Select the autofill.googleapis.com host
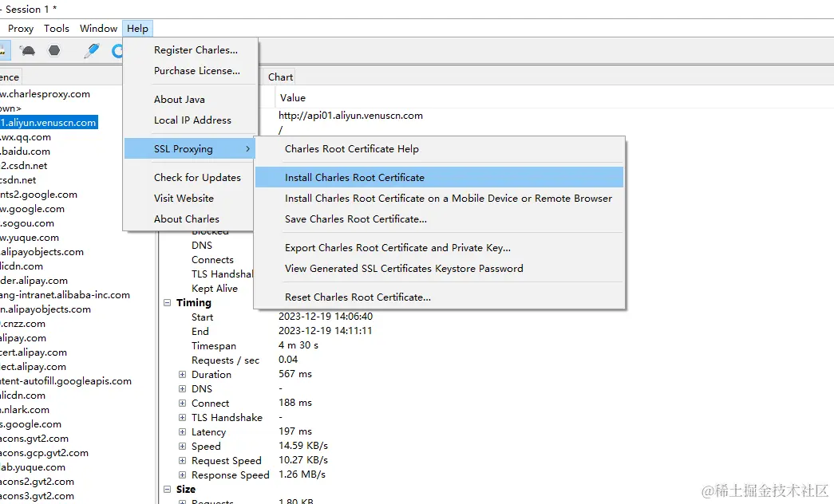This screenshot has height=504, width=834. point(65,381)
